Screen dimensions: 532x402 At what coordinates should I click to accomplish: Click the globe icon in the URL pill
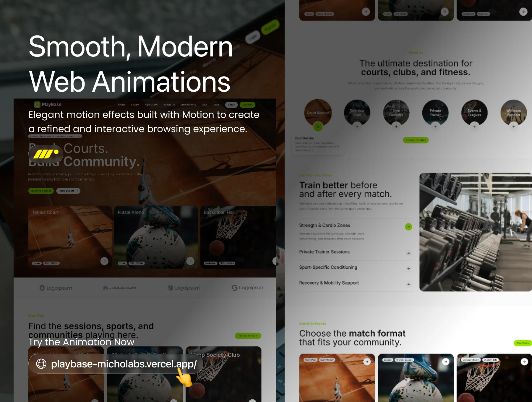point(41,364)
